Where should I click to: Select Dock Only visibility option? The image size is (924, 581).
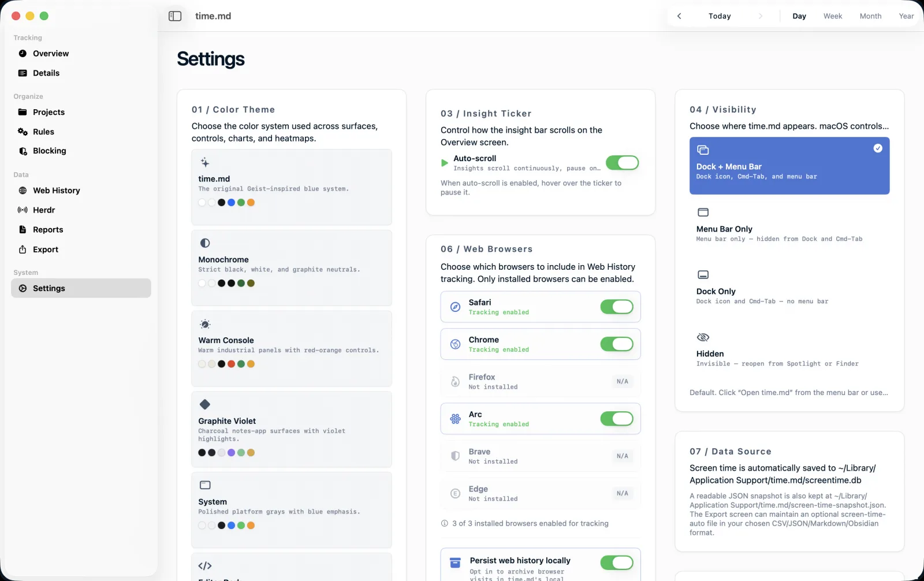(x=789, y=290)
